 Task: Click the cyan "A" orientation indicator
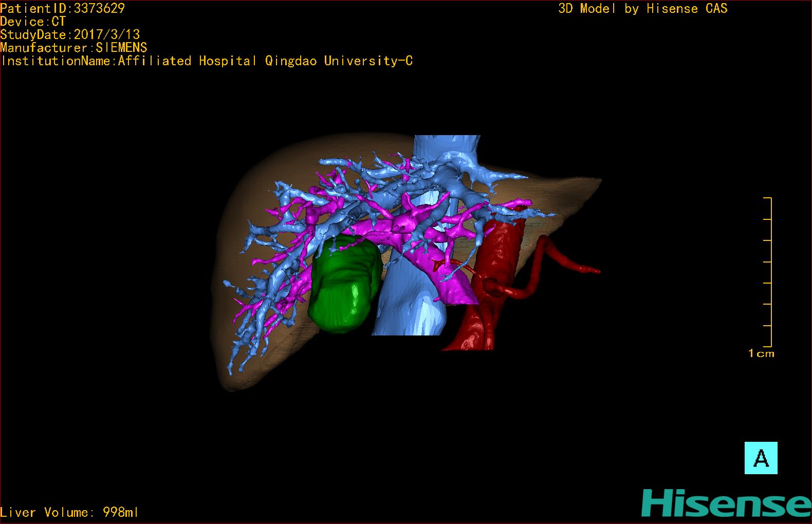click(761, 458)
